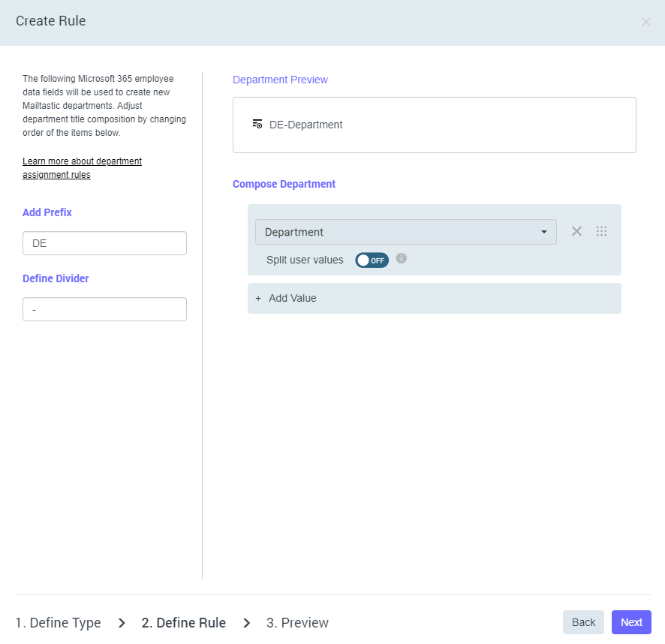Click the rule icon beside DE-Department

[x=257, y=125]
